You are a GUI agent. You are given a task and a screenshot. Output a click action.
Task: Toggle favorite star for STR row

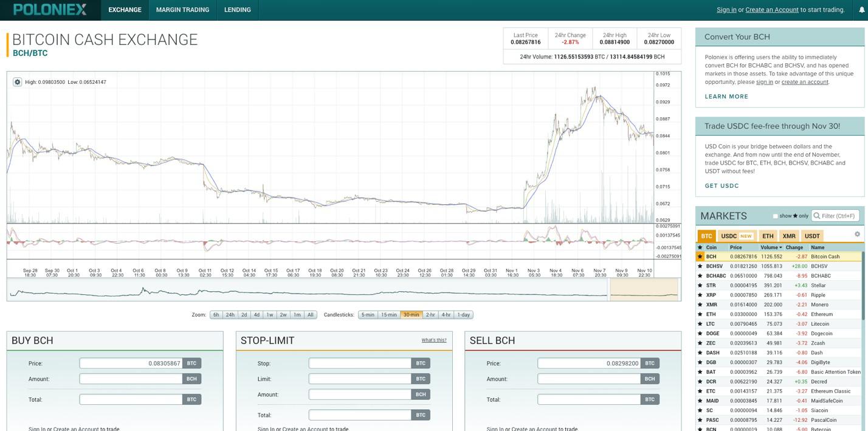pos(700,285)
